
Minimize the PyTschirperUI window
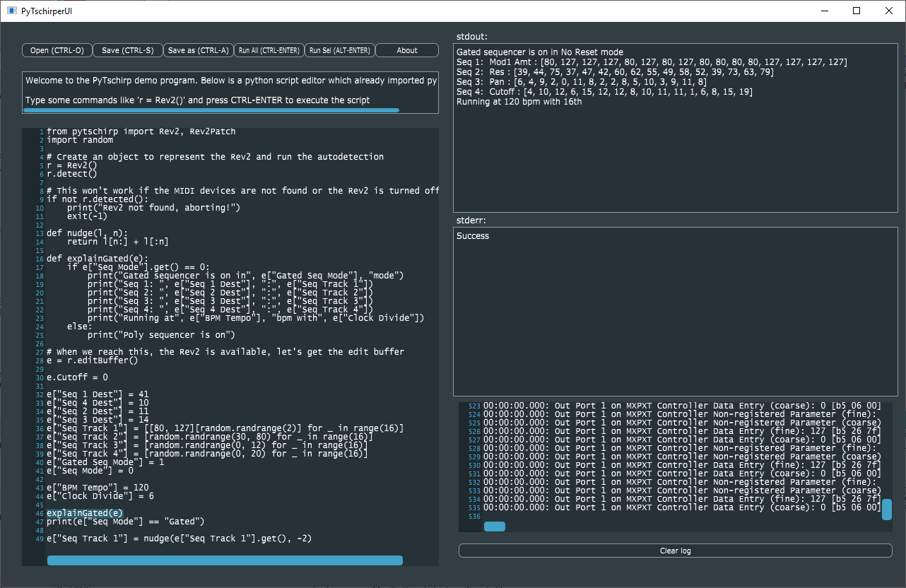(824, 11)
